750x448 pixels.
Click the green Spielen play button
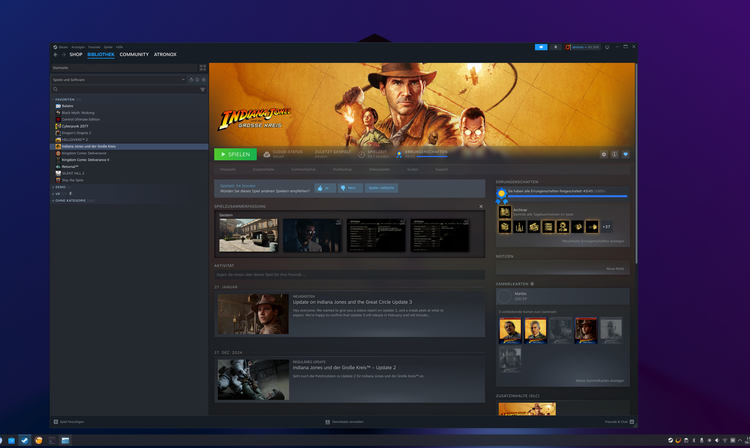(x=235, y=154)
